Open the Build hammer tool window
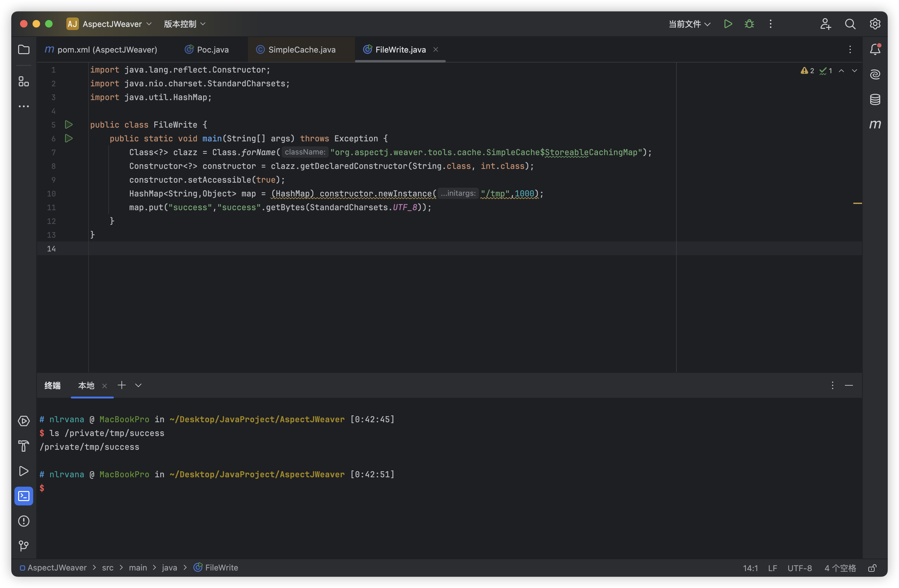Screen dimensions: 899x588 [23, 446]
